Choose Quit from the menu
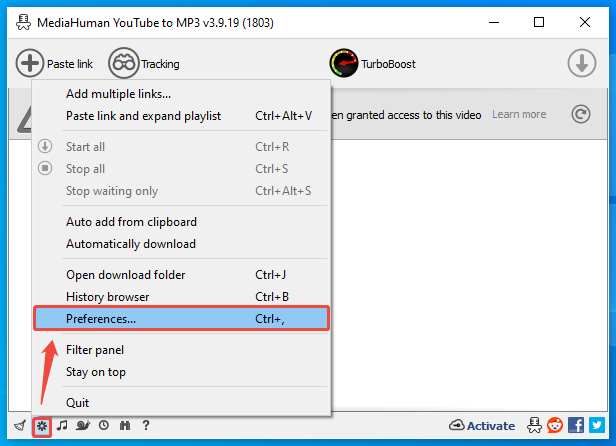The width and height of the screenshot is (616, 446). click(x=182, y=403)
